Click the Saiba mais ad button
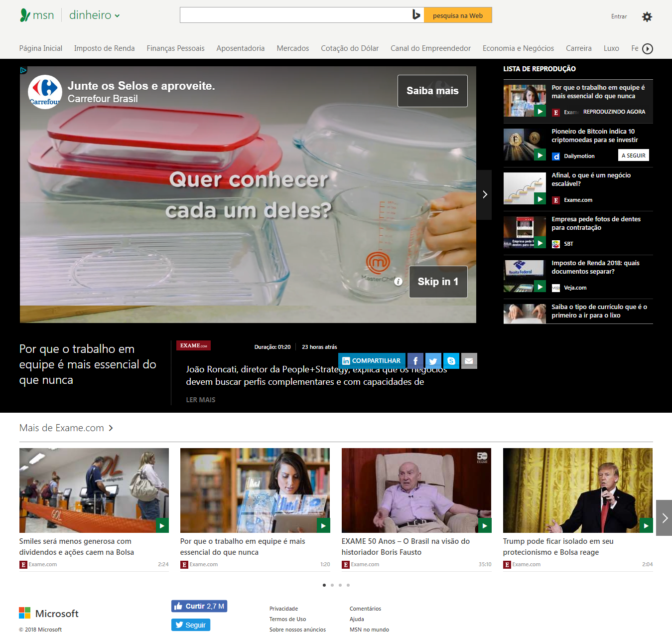Viewport: 672px width, 641px height. coord(432,91)
